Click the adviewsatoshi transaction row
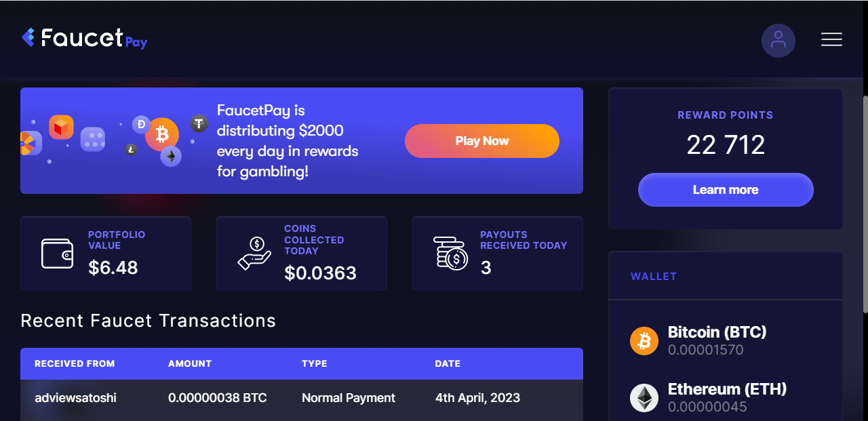 [302, 398]
